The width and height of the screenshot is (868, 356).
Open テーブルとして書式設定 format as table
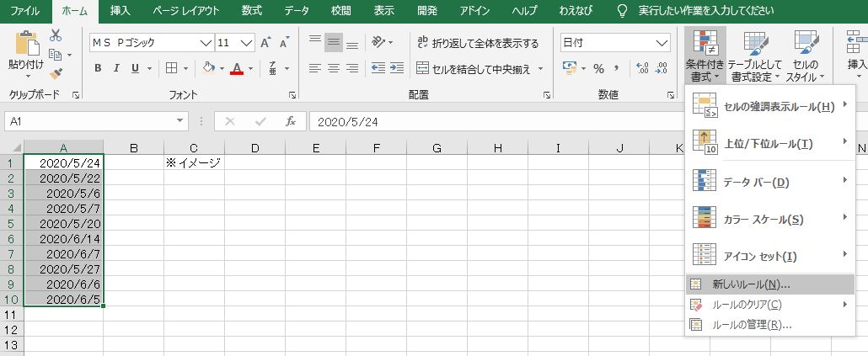(x=755, y=56)
